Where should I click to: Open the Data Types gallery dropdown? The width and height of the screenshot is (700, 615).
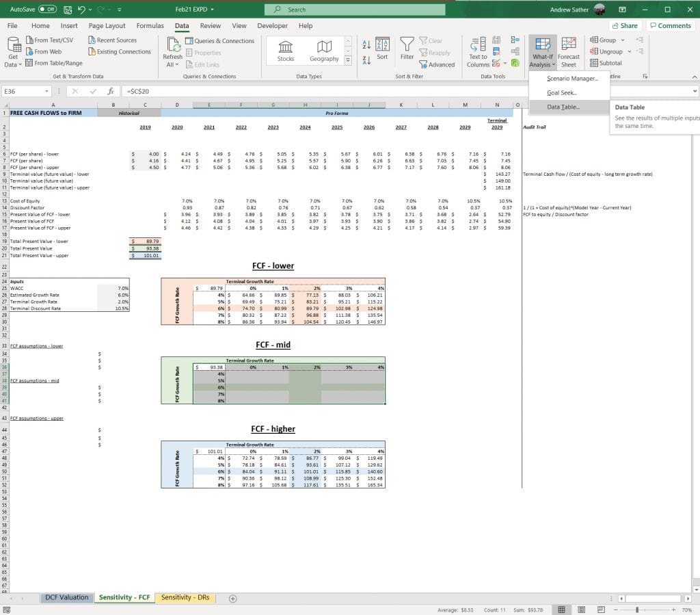coord(347,60)
